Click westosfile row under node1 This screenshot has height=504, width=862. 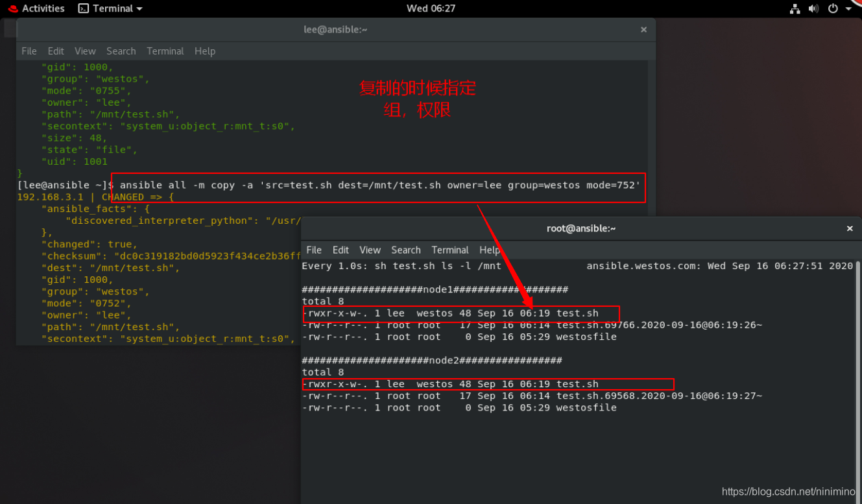pos(459,337)
